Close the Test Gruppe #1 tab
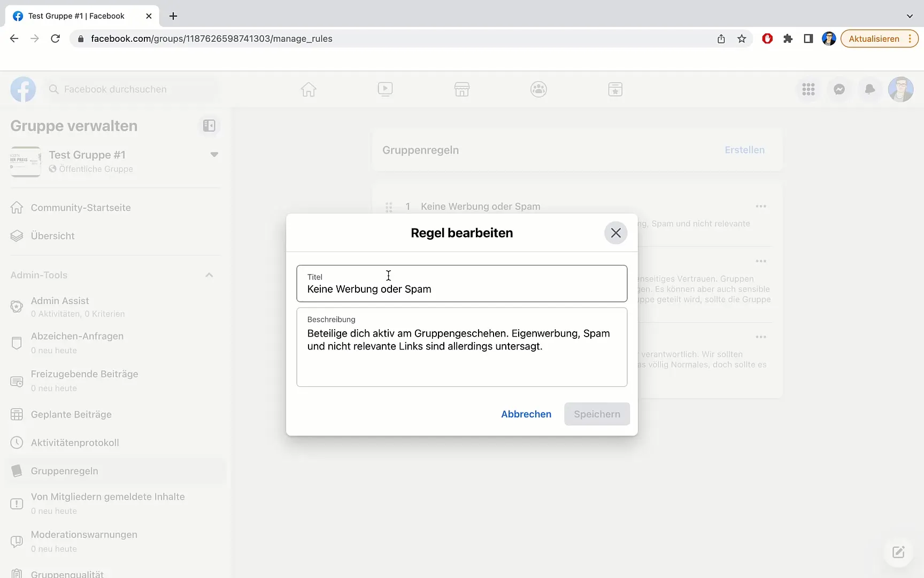 (x=149, y=16)
